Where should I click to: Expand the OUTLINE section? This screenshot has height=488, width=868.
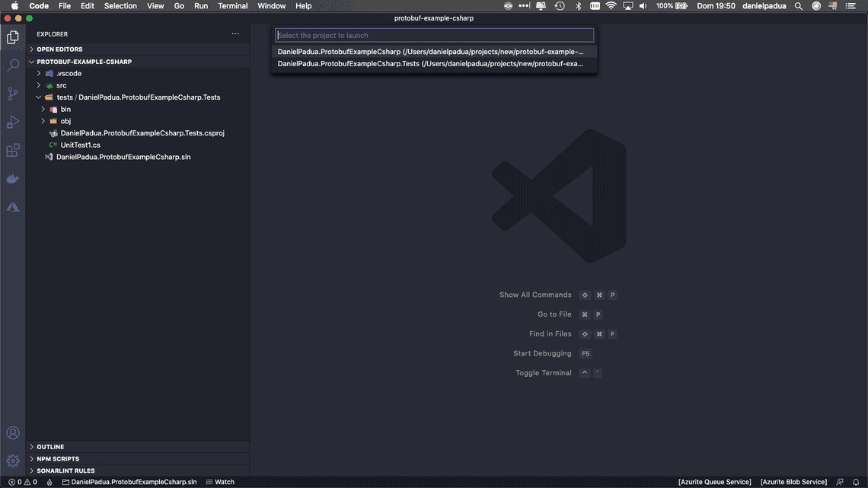[50, 447]
